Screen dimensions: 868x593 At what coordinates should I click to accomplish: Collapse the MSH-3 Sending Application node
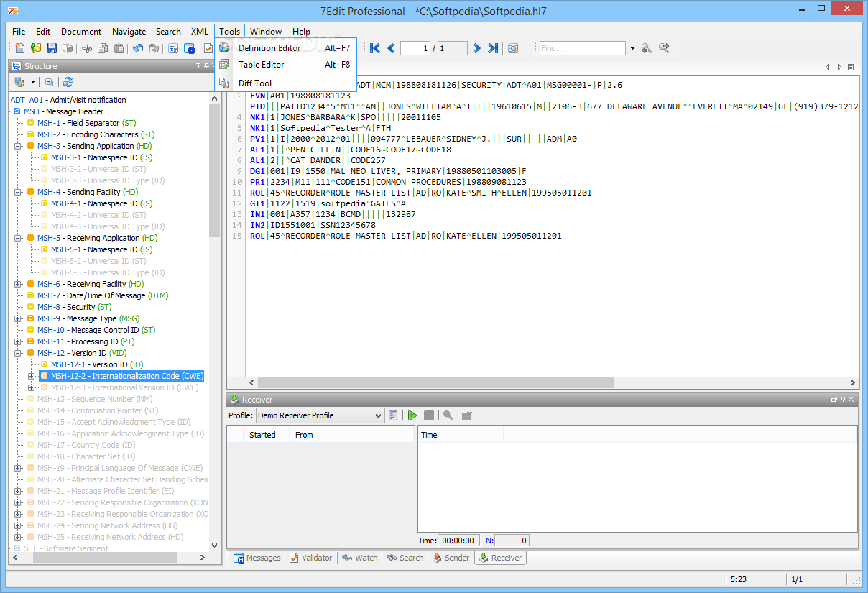[x=17, y=146]
